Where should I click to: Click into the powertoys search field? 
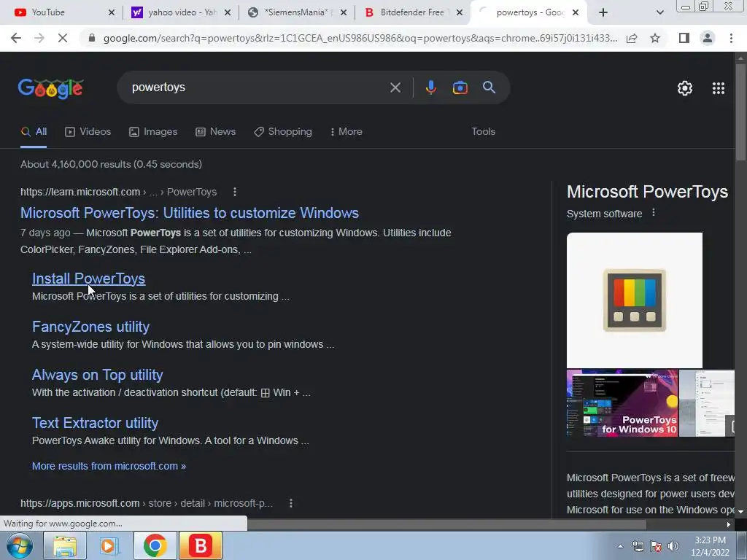(x=258, y=87)
